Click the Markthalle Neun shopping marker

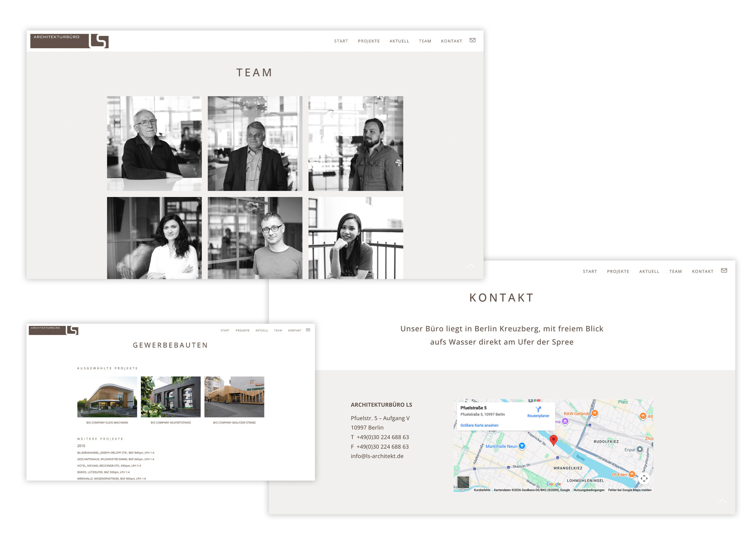point(522,446)
